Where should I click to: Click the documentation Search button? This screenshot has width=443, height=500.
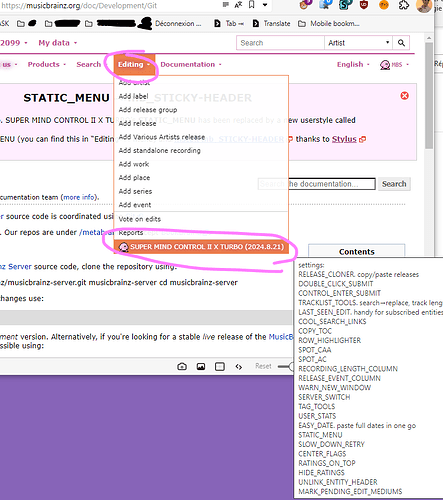coord(394,184)
